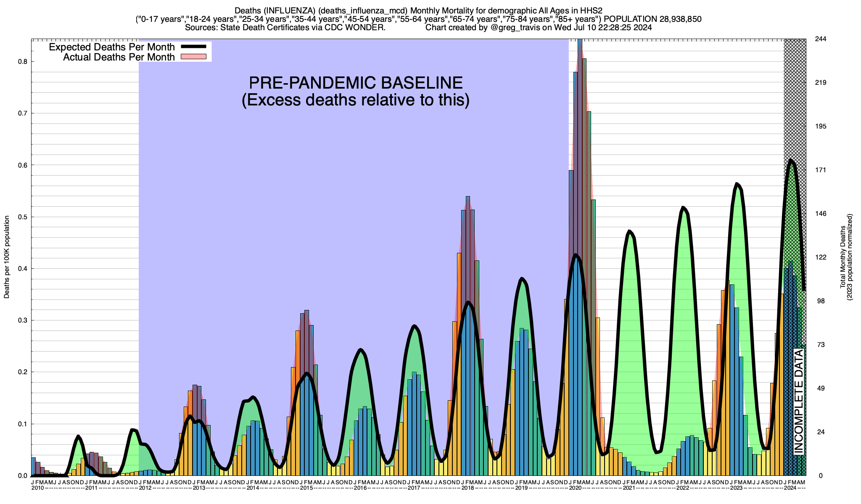
Task: Click the 2023 year label on x-axis
Action: tap(736, 488)
